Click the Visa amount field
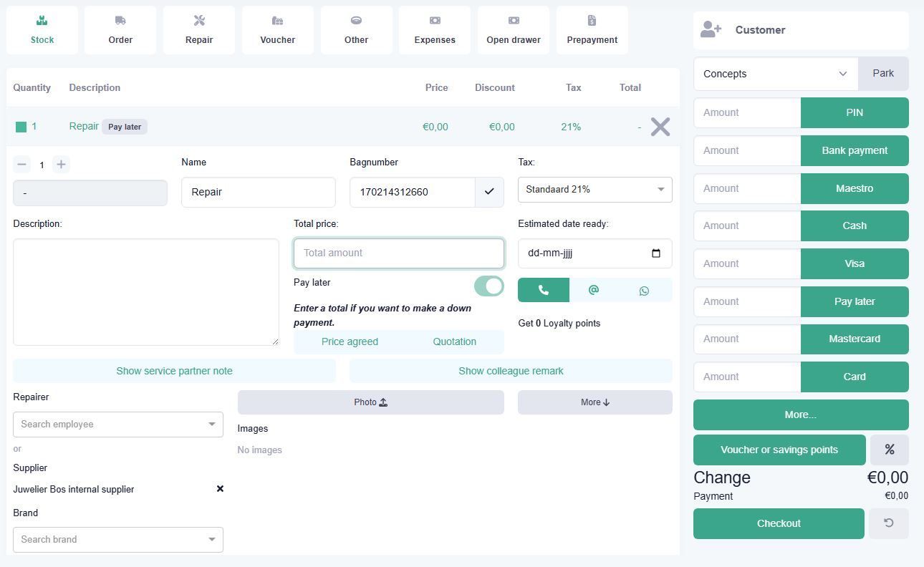Viewport: 924px width, 567px height. coord(747,263)
